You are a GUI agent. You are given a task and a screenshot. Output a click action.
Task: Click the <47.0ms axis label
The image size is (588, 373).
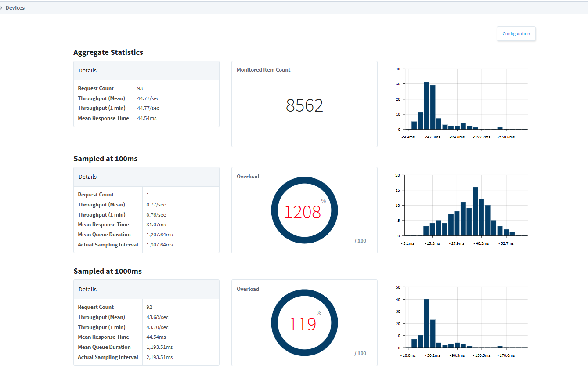click(432, 137)
